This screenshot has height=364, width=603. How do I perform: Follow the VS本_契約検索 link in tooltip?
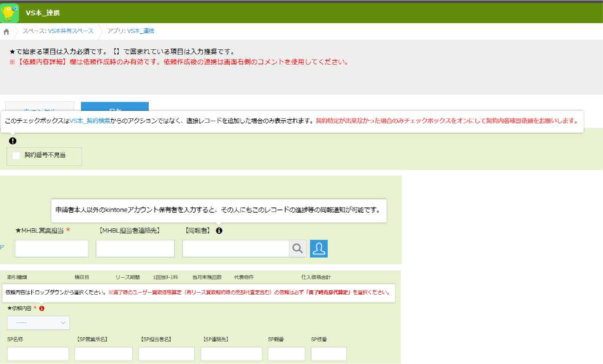pyautogui.click(x=90, y=121)
